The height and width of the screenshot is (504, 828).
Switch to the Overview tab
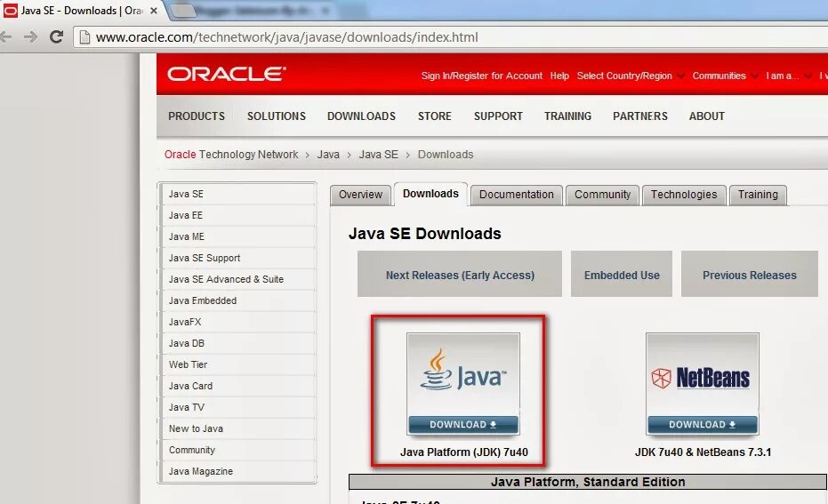coord(360,195)
